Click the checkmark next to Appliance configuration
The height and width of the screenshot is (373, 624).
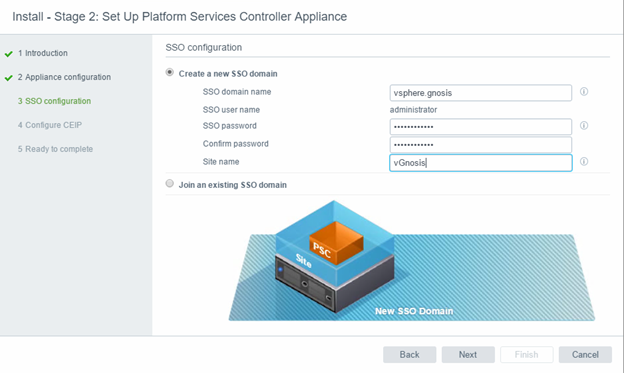pyautogui.click(x=9, y=78)
